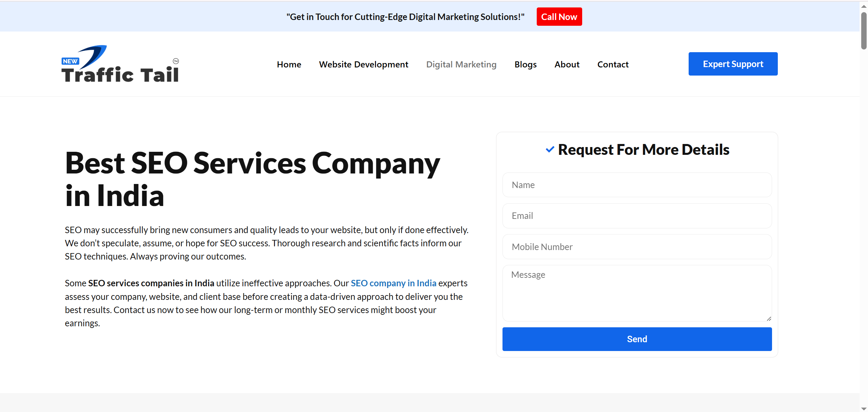Click the Email input field
Viewport: 868px width, 412px height.
pos(637,215)
